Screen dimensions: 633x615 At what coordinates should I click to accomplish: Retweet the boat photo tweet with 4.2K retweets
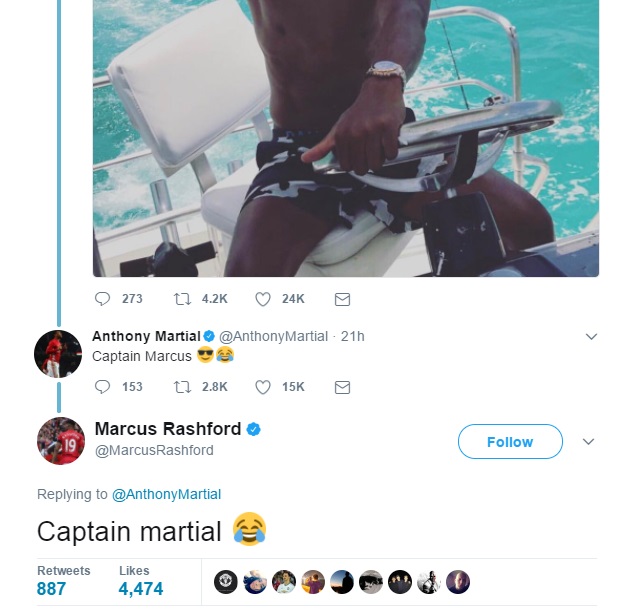pyautogui.click(x=182, y=299)
